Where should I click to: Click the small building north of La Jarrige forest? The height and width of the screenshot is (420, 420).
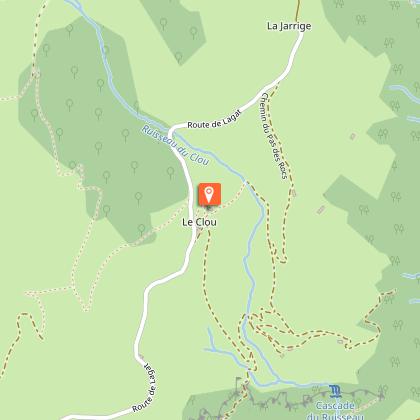click(x=353, y=136)
